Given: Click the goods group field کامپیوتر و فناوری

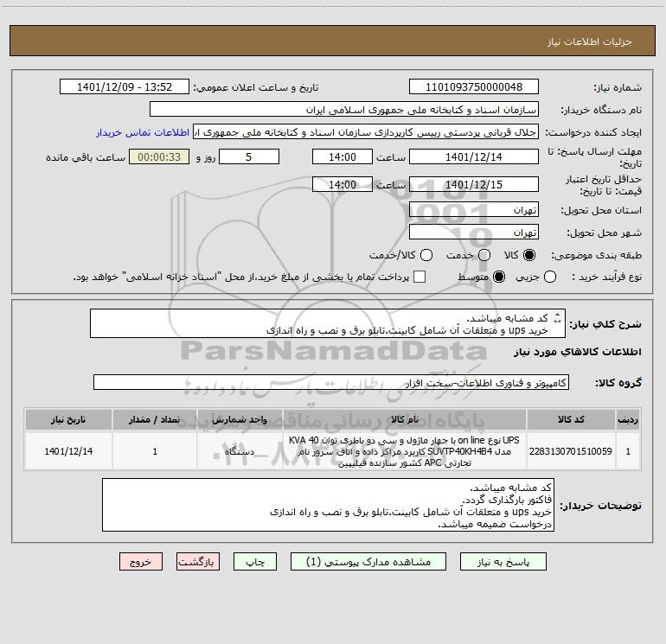Looking at the screenshot, I should [331, 382].
